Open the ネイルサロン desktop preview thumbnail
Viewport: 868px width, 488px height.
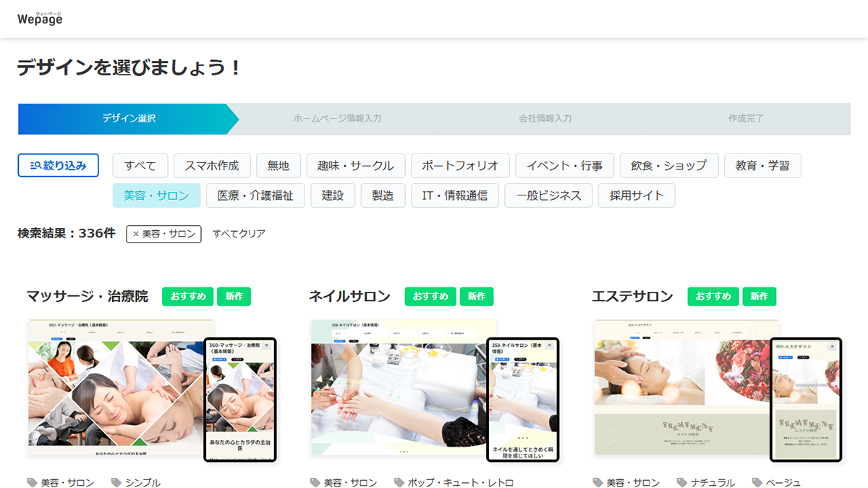click(x=398, y=387)
